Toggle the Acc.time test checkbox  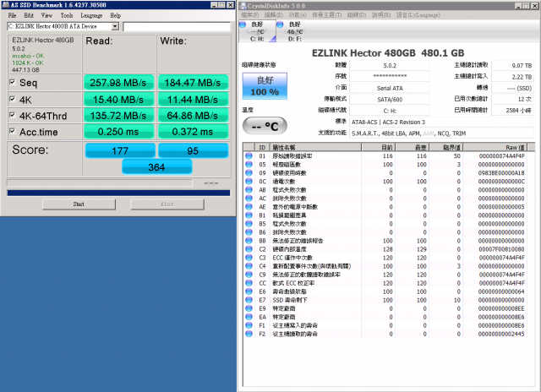(12, 131)
